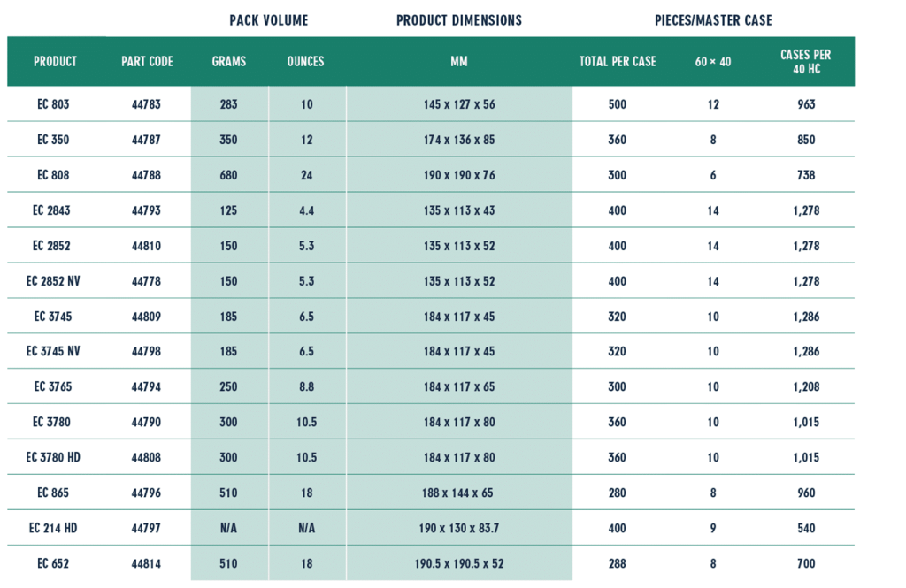Click the 190 x 190 x 76 dimensions cell
Screen dimensions: 906x588
[x=459, y=175]
